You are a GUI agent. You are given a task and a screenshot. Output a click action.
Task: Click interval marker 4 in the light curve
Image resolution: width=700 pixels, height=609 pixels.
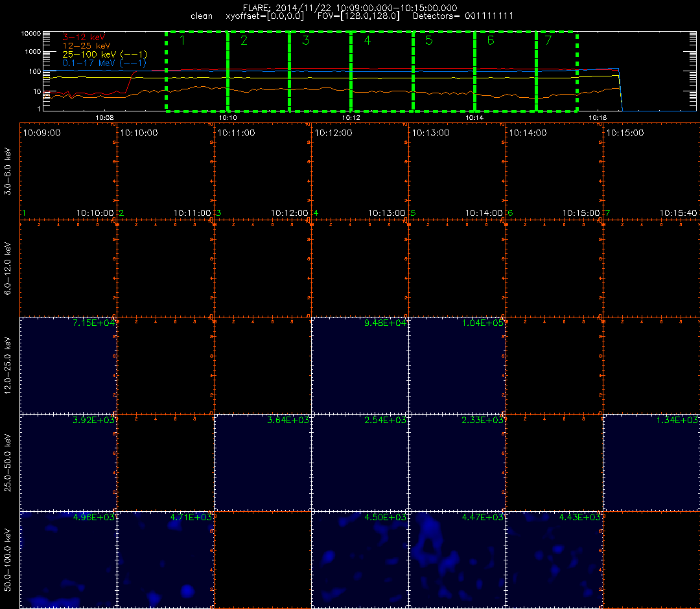(367, 40)
